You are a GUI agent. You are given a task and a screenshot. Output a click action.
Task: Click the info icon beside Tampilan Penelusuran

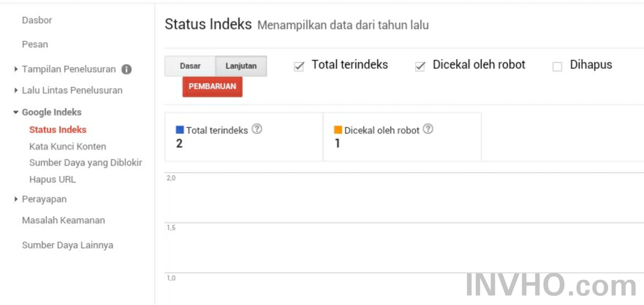126,69
